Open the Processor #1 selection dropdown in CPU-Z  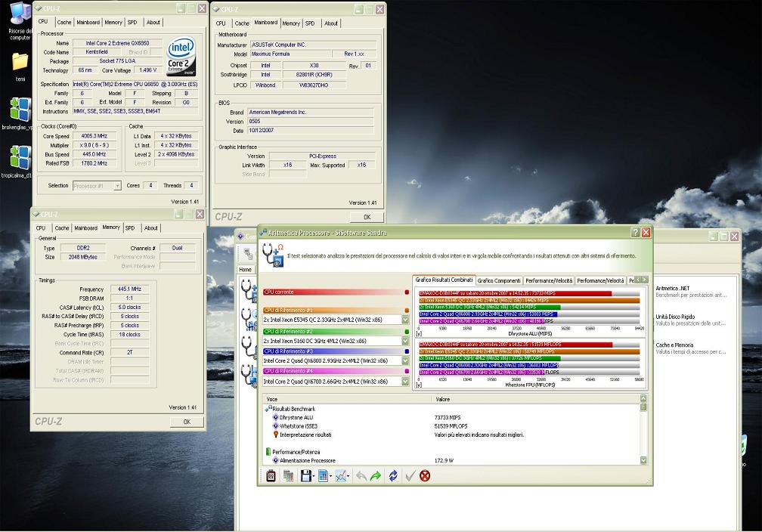coord(117,186)
